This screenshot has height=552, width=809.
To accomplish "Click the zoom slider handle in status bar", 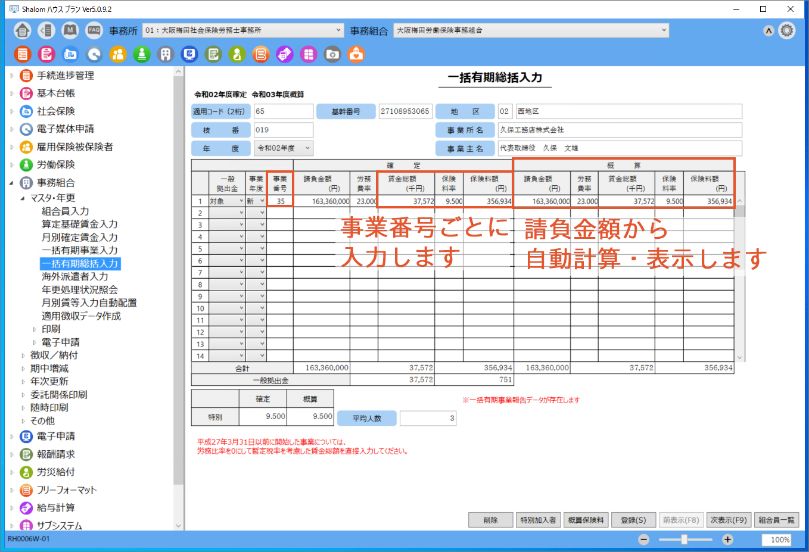I will (x=684, y=540).
